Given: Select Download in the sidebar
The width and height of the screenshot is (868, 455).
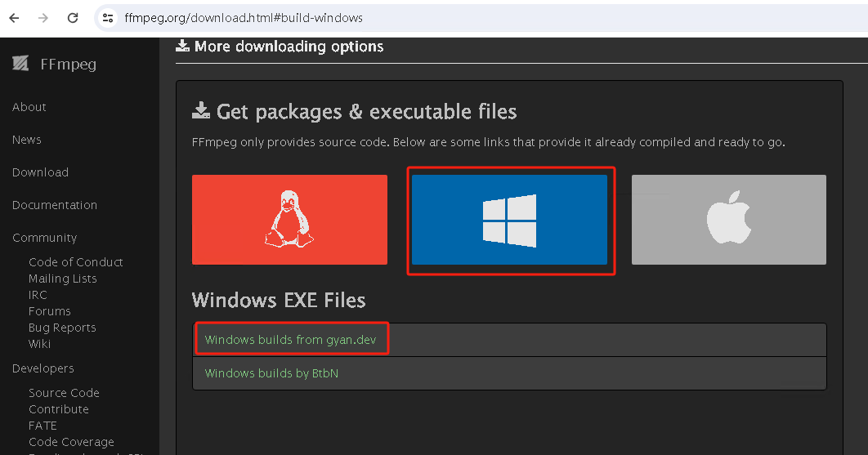Looking at the screenshot, I should (x=40, y=172).
